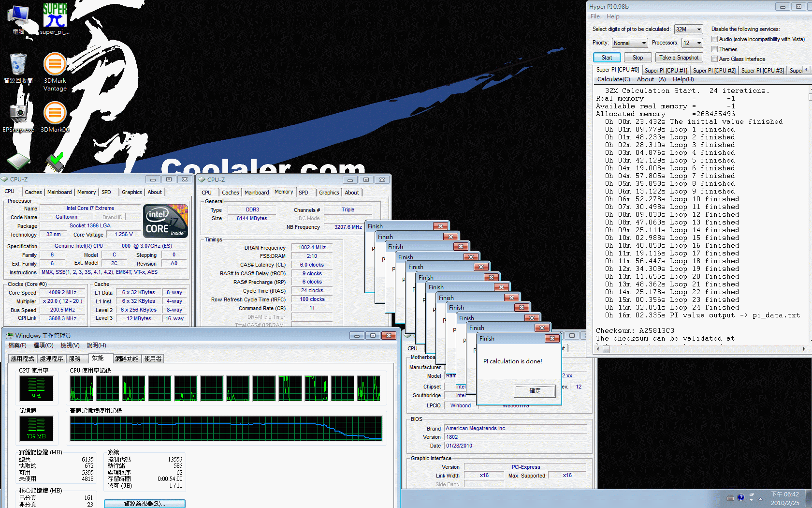The height and width of the screenshot is (508, 812).
Task: Click the Start button in Hyper PI
Action: (607, 58)
